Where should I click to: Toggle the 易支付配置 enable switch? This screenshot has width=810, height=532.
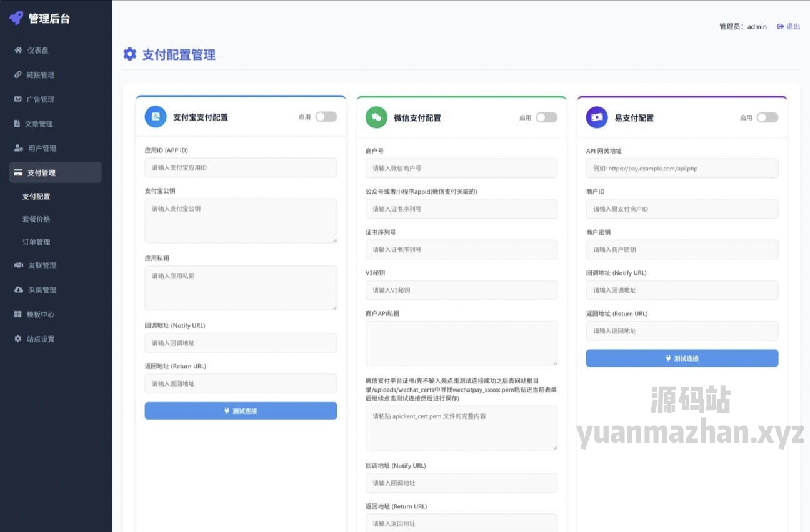(767, 117)
